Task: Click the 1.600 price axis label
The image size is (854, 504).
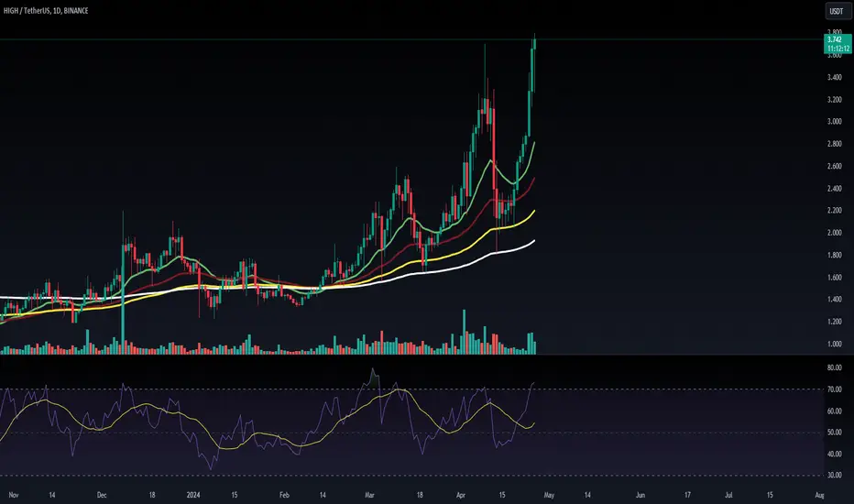Action: point(835,278)
